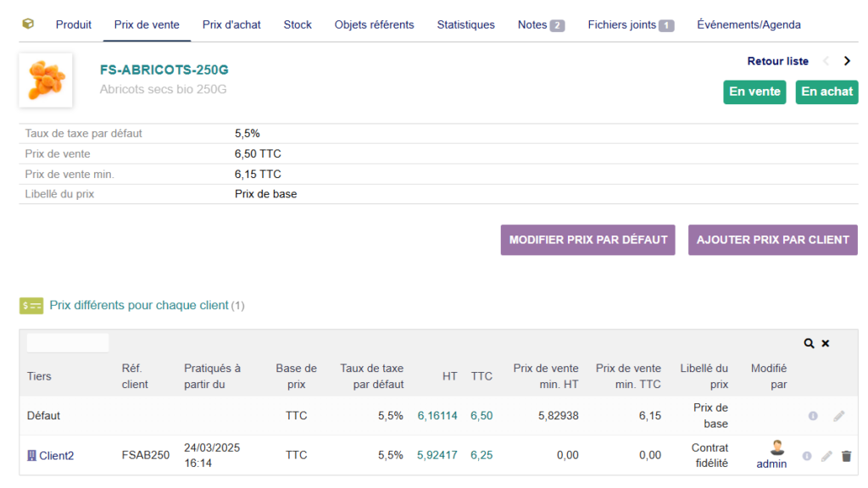Edit the Défaut price row pencil icon
Viewport: 868px width, 488px height.
click(x=838, y=416)
